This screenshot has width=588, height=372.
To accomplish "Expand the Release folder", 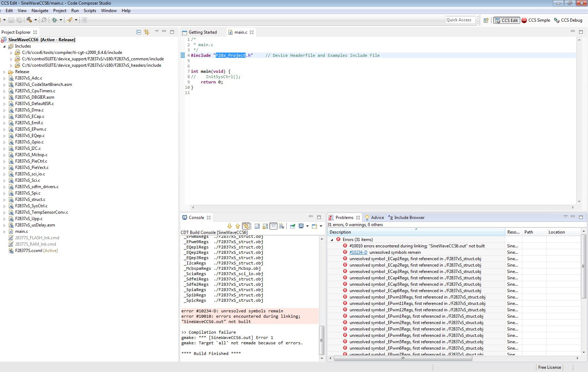I will pos(4,72).
